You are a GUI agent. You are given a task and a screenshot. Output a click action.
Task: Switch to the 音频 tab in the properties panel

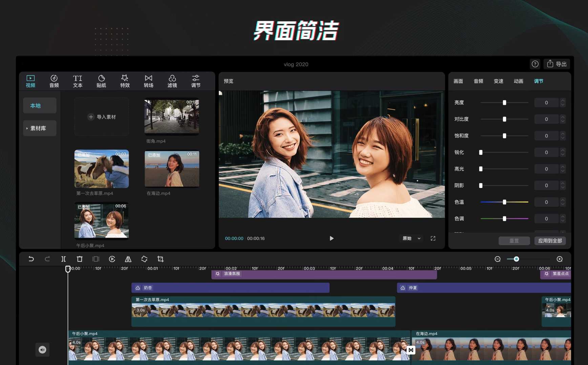coord(478,81)
